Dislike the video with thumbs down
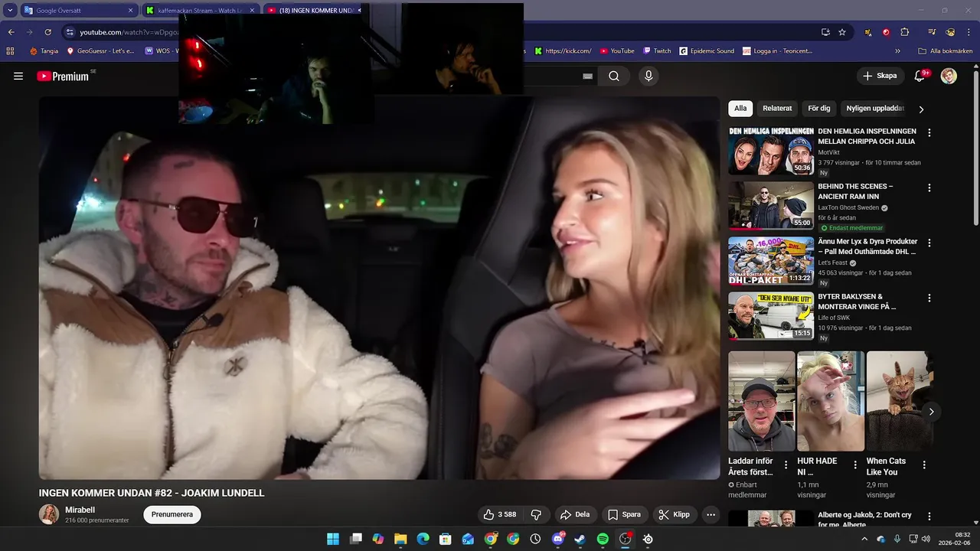Image resolution: width=980 pixels, height=551 pixels. 537,514
